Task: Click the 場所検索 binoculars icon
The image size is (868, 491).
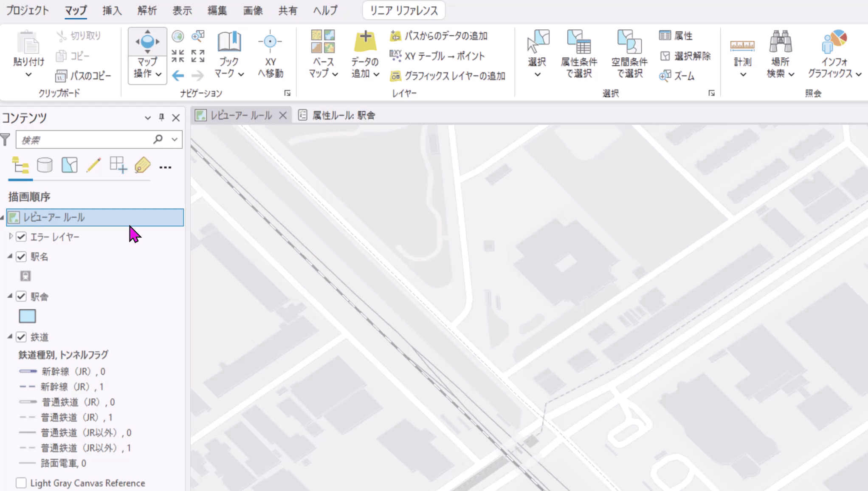Action: tap(781, 42)
